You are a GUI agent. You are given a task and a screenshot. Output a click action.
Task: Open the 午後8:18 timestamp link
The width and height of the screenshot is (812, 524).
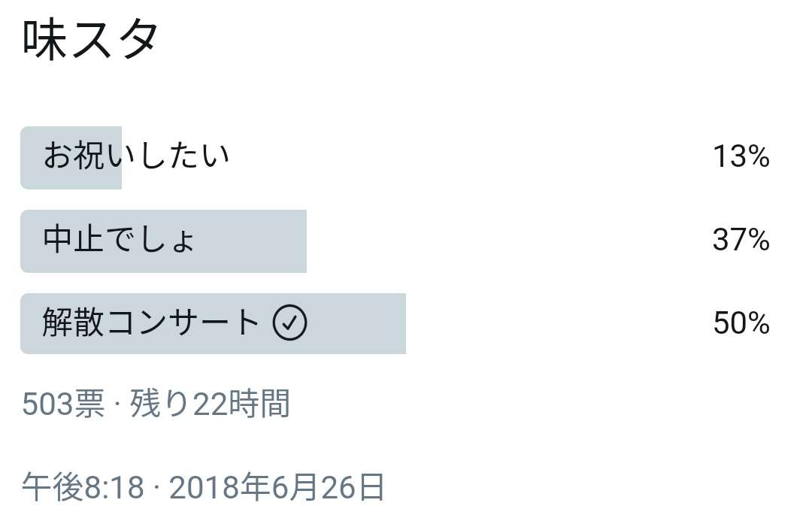(83, 487)
